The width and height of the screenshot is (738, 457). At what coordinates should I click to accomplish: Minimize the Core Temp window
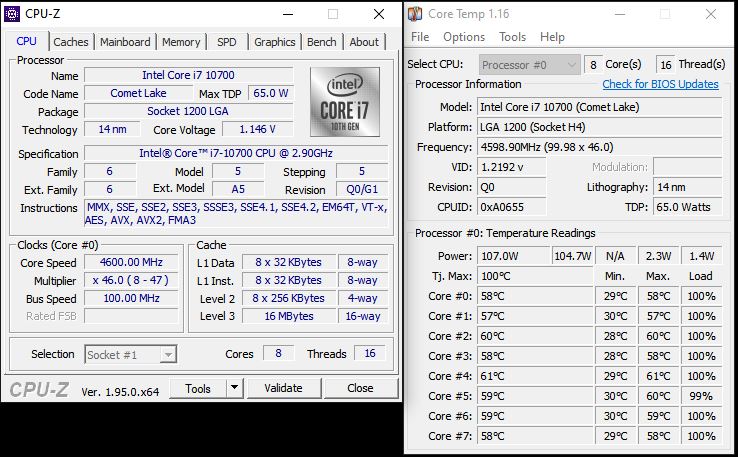620,14
